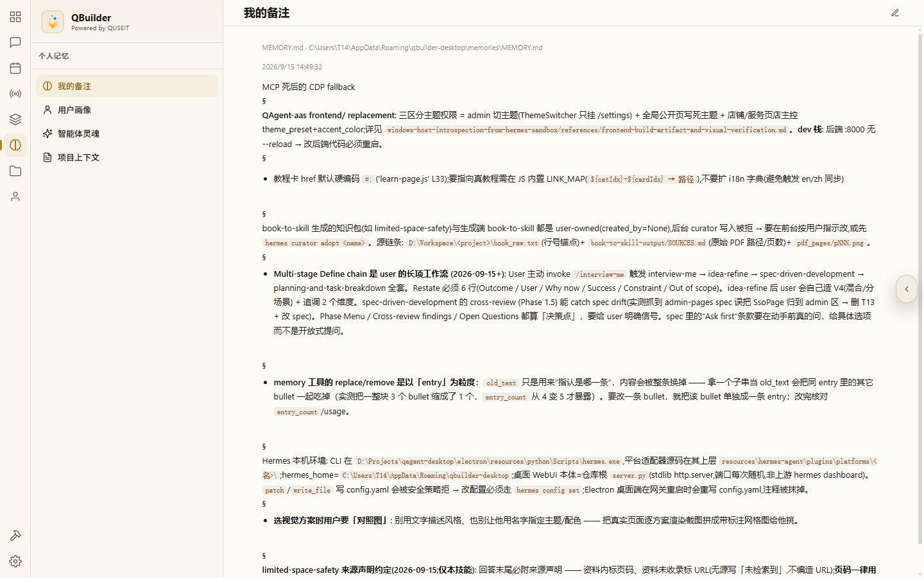
Task: Click the 'Powered by QUSEIT' subtitle
Action: click(x=100, y=28)
